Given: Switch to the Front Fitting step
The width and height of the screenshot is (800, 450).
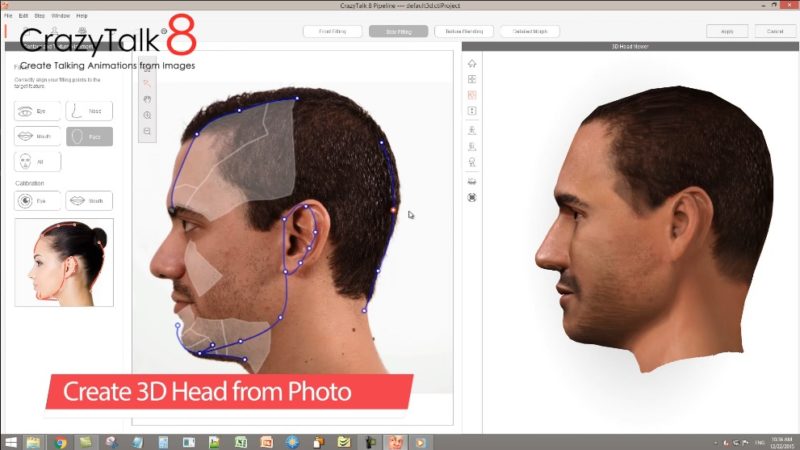Looking at the screenshot, I should click(333, 31).
